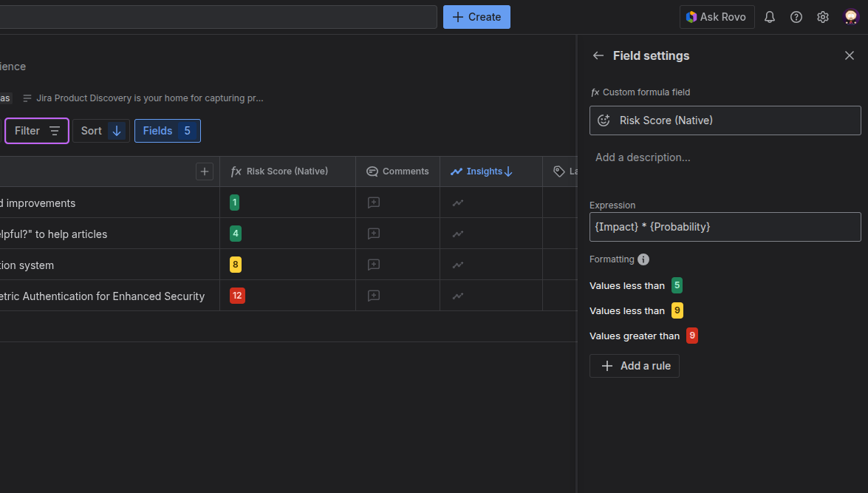Open the Help menu with the question mark

(796, 16)
